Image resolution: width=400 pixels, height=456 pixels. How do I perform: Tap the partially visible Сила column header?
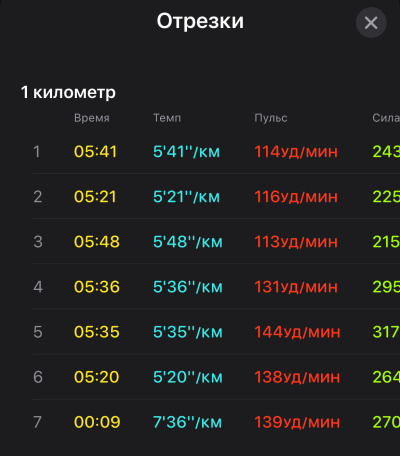pos(386,118)
